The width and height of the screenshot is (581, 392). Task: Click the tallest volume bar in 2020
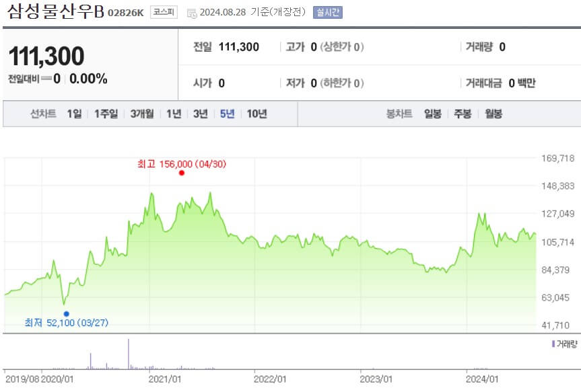coord(129,354)
